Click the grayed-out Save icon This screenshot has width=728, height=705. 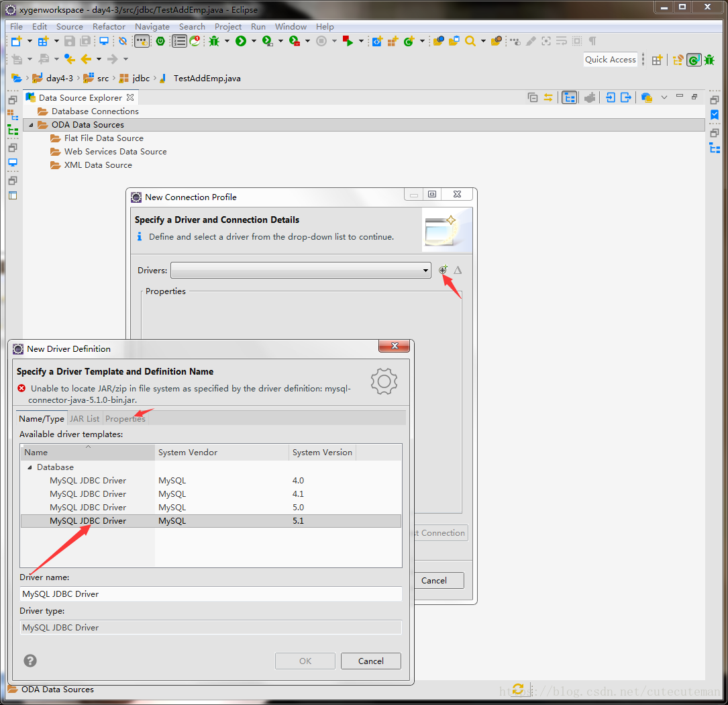(70, 42)
